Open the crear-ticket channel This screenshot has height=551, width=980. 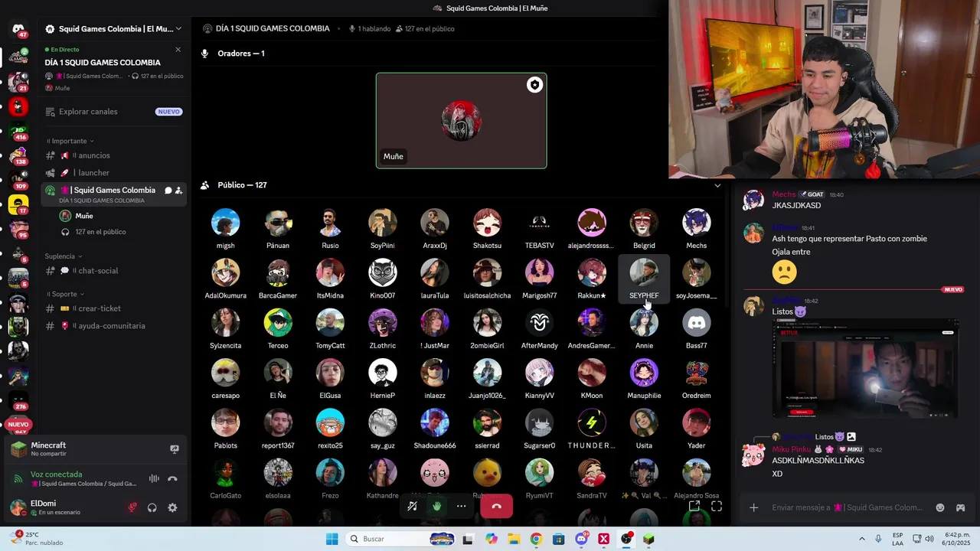(x=113, y=308)
